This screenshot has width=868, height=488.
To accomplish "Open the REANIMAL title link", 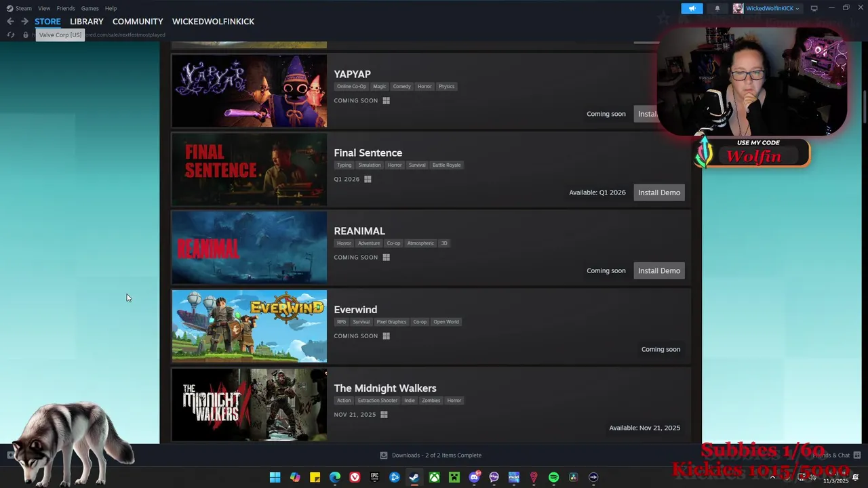I will coord(359,231).
